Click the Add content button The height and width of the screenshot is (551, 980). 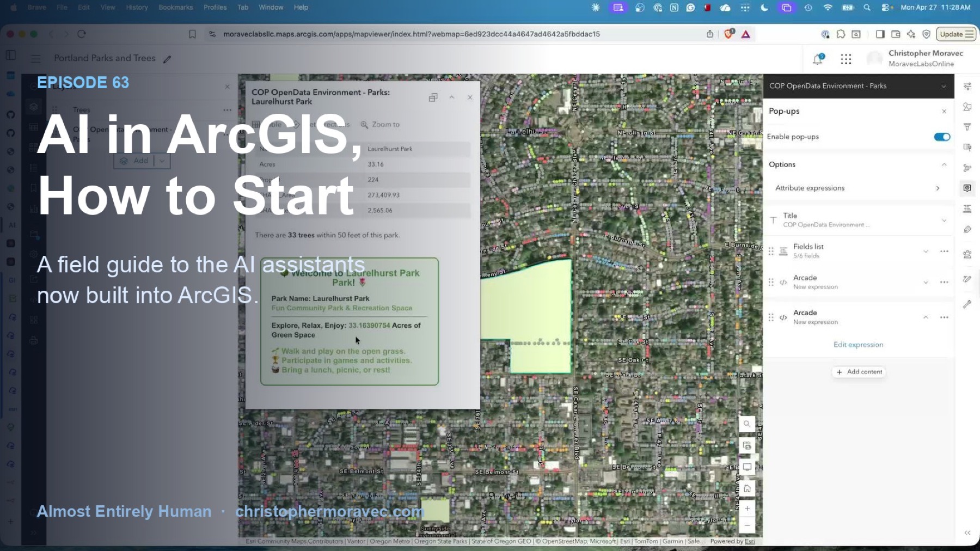tap(859, 372)
